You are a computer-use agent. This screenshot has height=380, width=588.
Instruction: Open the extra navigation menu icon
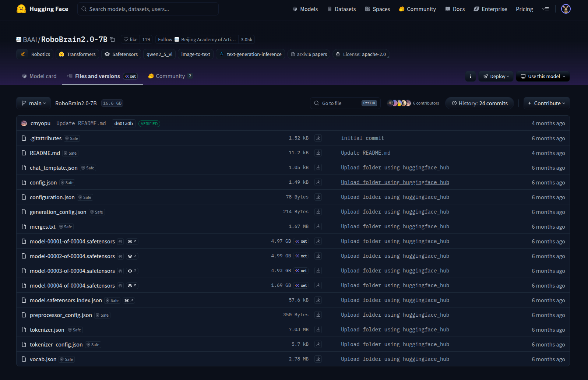pos(545,9)
